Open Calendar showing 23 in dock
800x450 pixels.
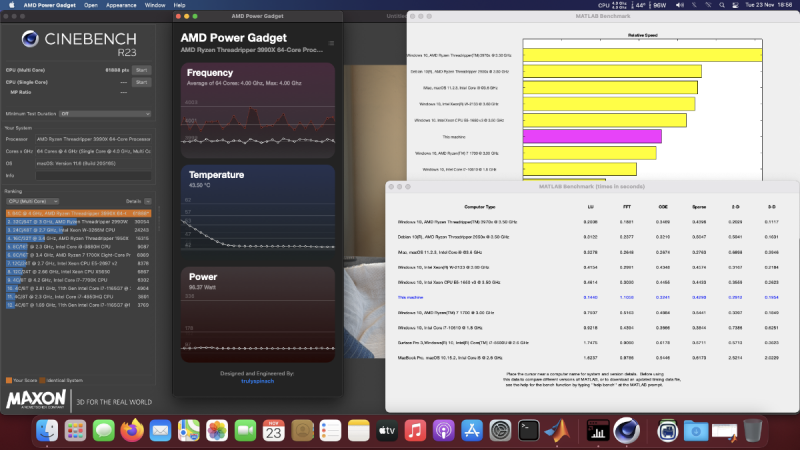[x=273, y=431]
